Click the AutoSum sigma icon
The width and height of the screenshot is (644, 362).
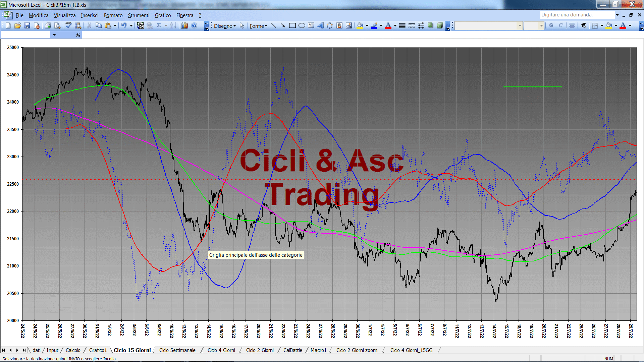(x=159, y=25)
